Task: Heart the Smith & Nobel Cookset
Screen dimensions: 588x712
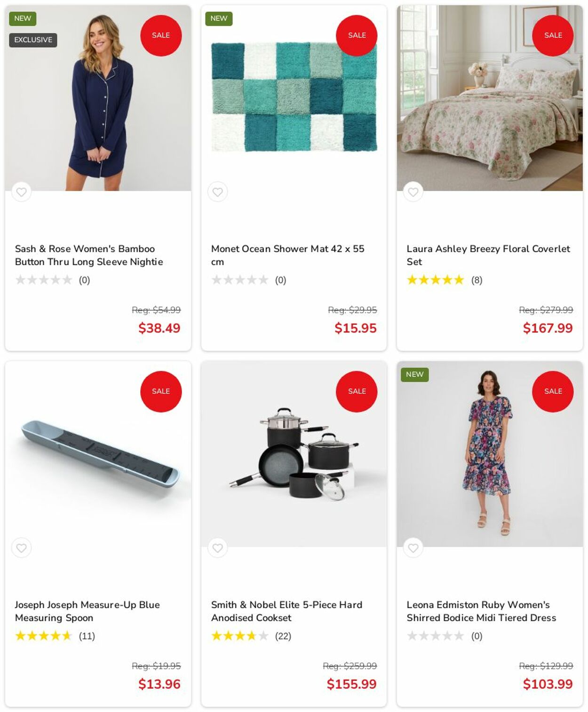Action: point(217,548)
